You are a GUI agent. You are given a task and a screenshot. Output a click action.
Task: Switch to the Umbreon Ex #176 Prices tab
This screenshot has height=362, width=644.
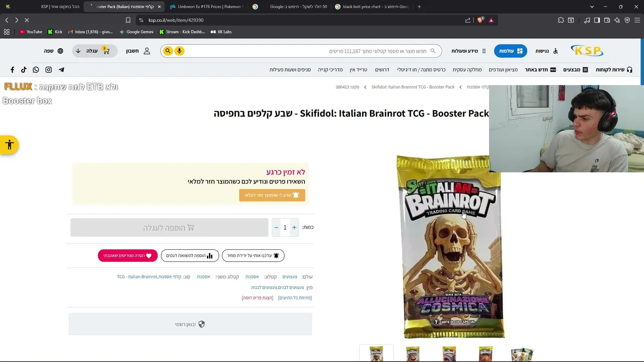point(206,7)
